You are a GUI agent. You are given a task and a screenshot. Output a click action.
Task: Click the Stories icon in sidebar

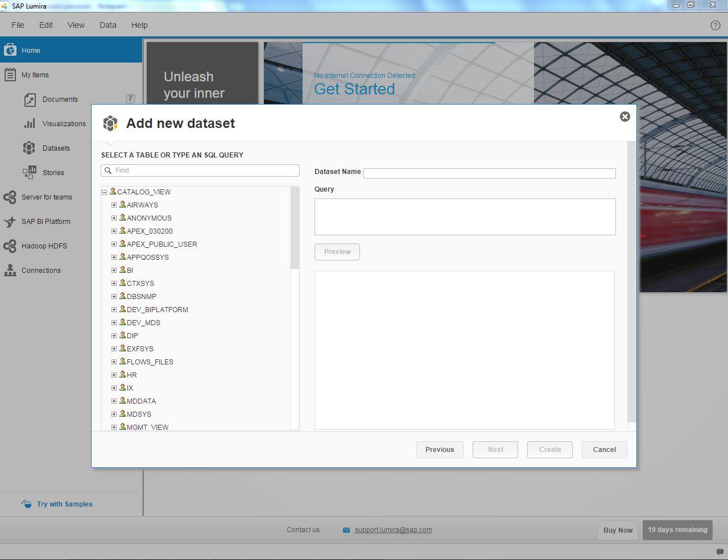pyautogui.click(x=29, y=172)
